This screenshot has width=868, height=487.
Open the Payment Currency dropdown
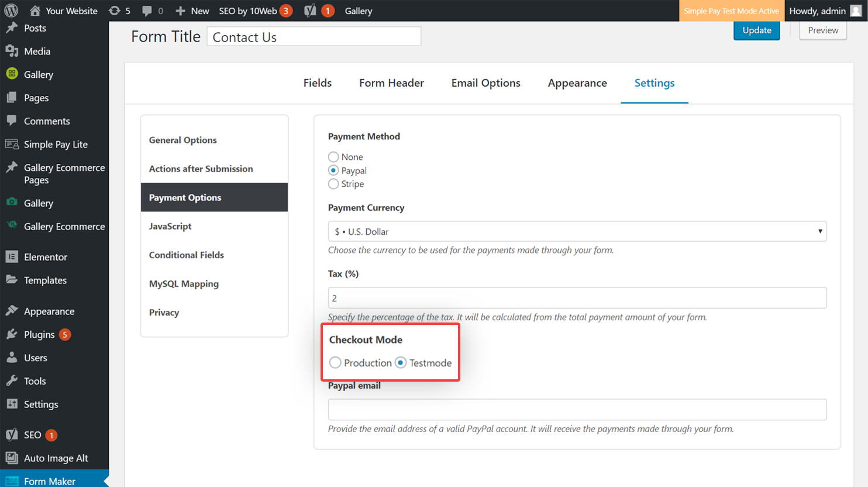577,231
